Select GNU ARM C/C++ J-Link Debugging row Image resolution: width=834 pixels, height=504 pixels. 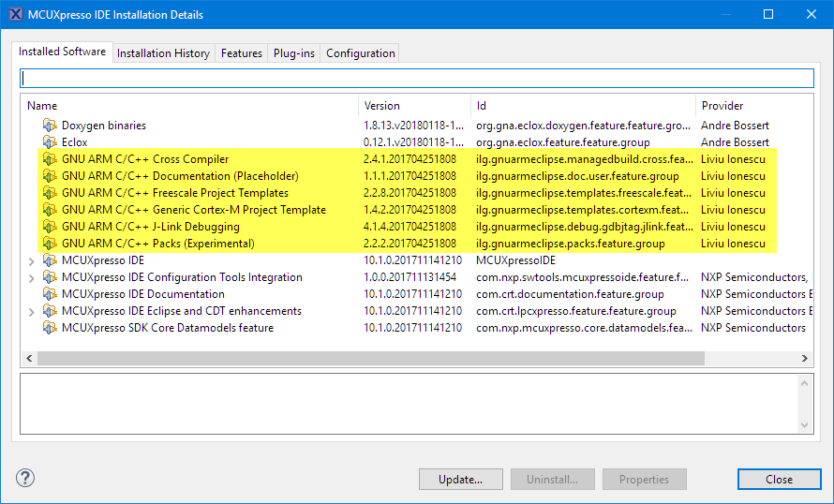(x=417, y=227)
